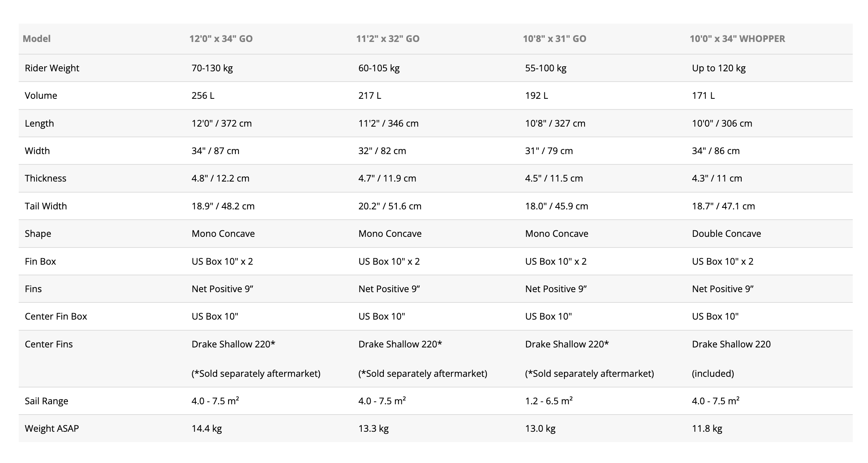Select the Double Concave shape cell

tap(726, 233)
